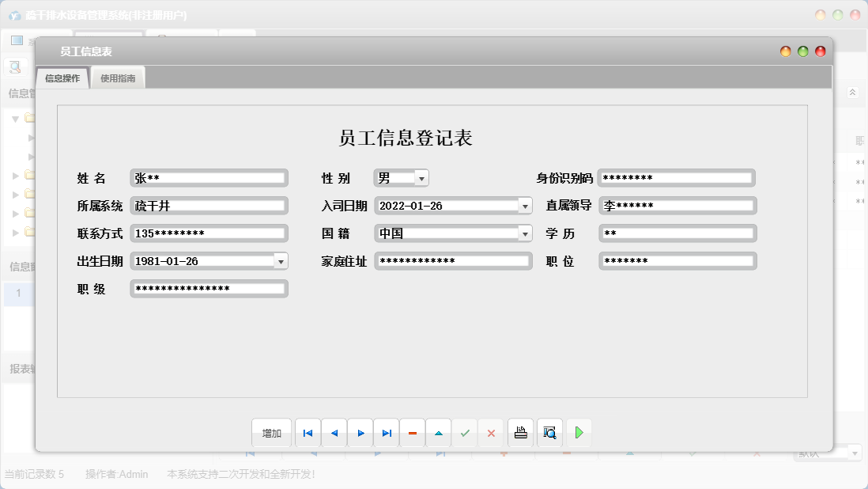Click the 家庭住址 address field

point(452,261)
